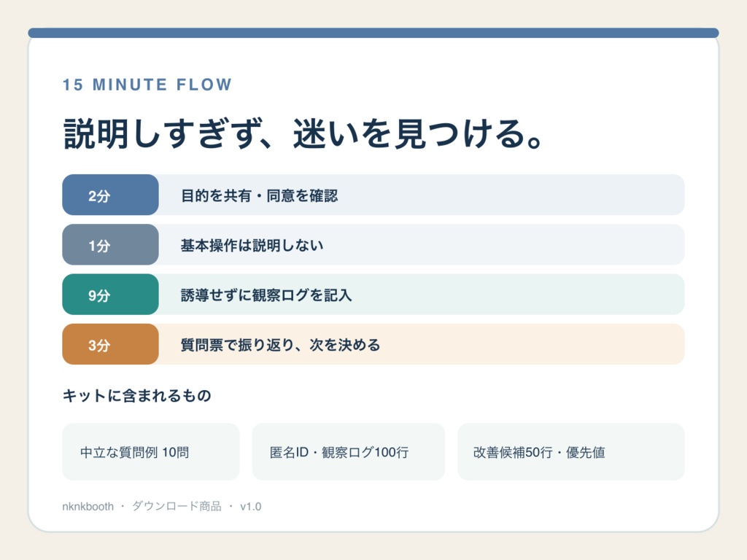
Task: Select the blue 2分 time badge
Action: pyautogui.click(x=111, y=195)
